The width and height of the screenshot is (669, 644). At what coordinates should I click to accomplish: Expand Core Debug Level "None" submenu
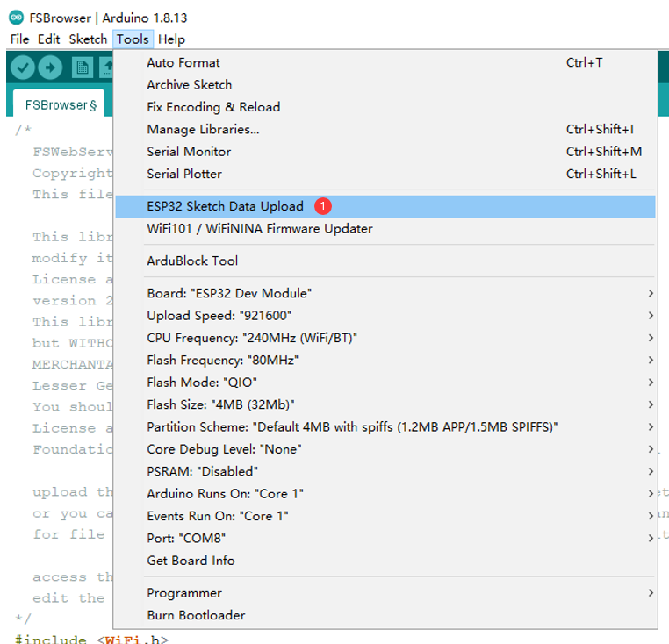(x=385, y=449)
